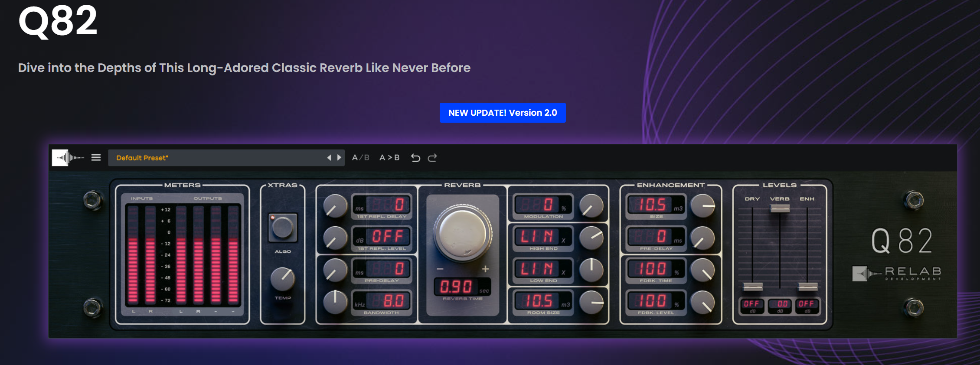Select next preset with right arrow
980x365 pixels.
339,158
